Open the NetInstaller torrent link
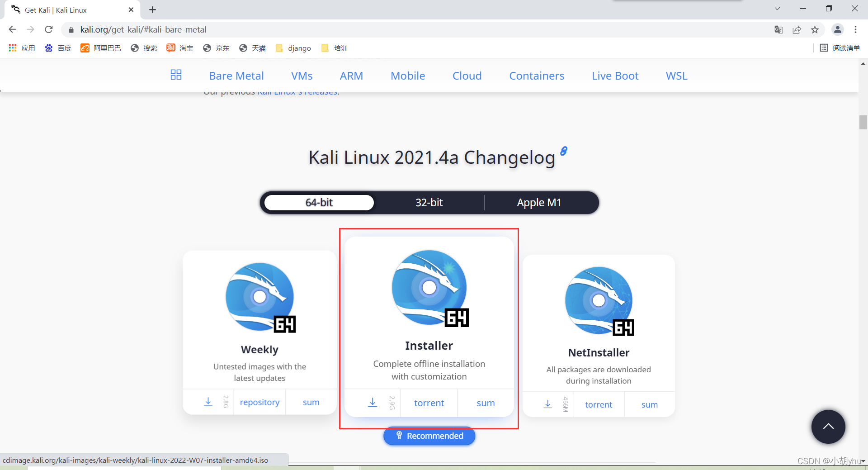 [x=599, y=404]
